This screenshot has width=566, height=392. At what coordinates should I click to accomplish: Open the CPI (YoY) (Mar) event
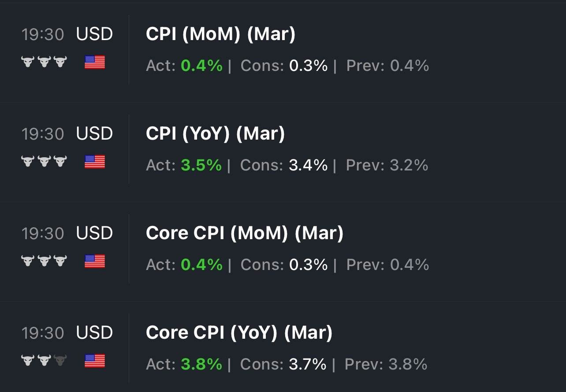click(215, 133)
